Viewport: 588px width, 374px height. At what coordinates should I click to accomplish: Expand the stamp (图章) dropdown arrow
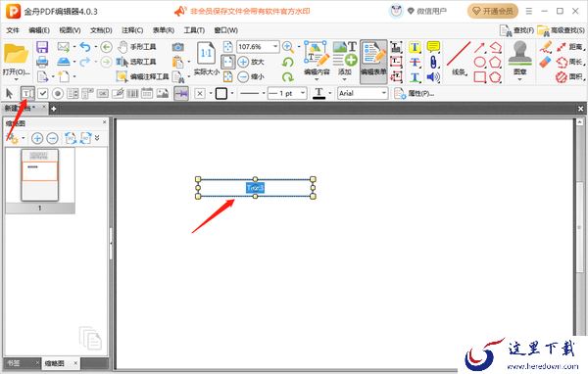(519, 79)
